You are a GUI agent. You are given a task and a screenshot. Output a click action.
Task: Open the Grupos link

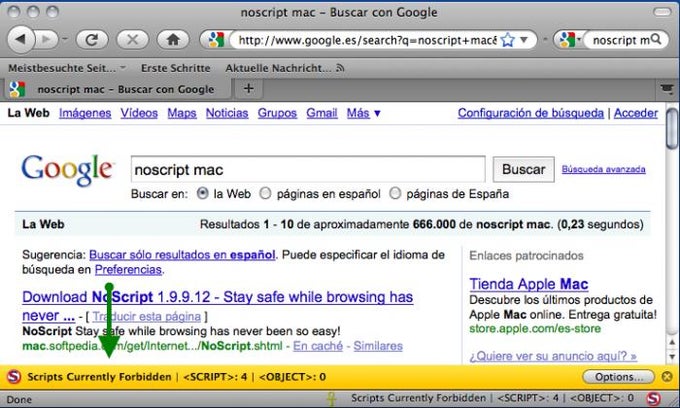[x=277, y=113]
